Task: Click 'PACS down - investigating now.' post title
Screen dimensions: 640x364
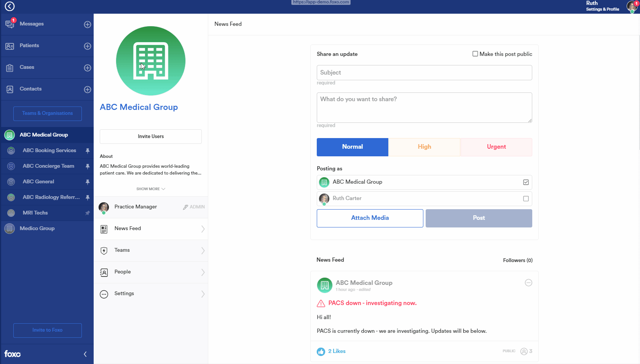Action: (372, 303)
